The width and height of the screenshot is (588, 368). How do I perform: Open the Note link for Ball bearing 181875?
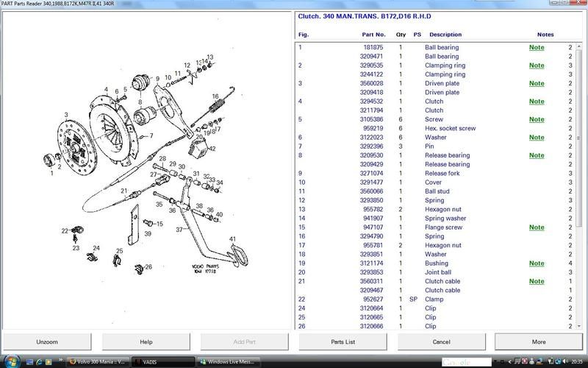coord(537,47)
